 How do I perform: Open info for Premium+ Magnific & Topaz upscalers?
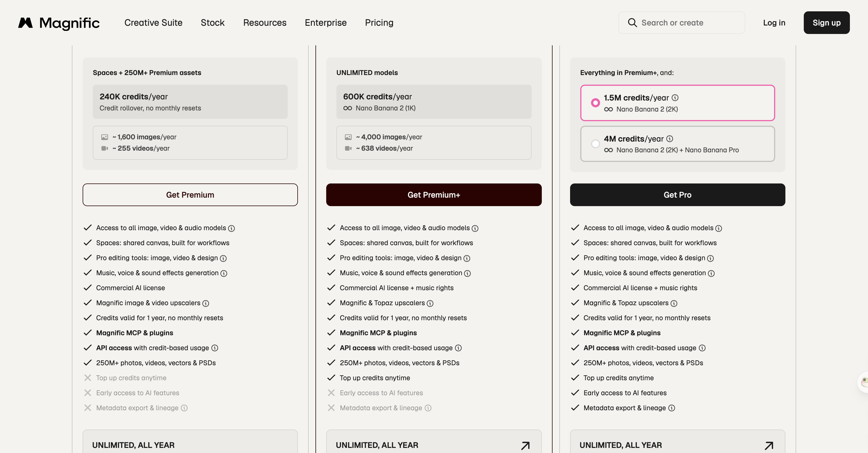tap(430, 304)
